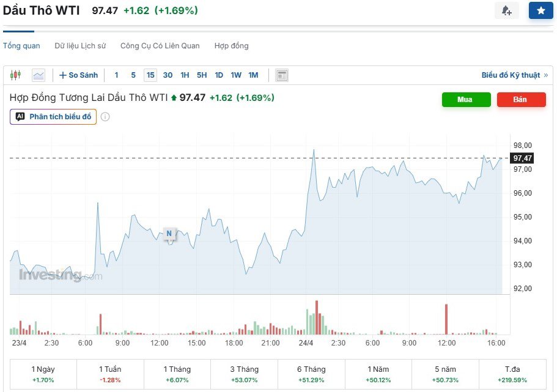The height and width of the screenshot is (392, 557).
Task: Select the area chart type icon
Action: point(39,75)
